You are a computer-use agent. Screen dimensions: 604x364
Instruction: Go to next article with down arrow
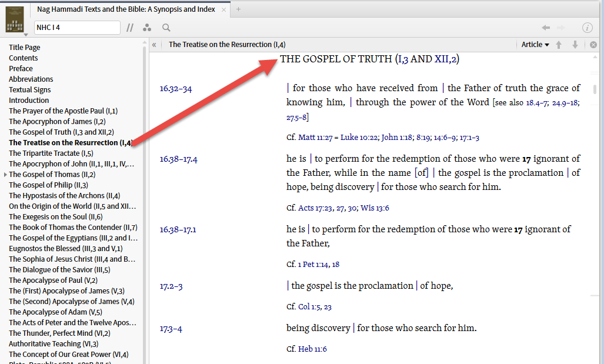[575, 45]
